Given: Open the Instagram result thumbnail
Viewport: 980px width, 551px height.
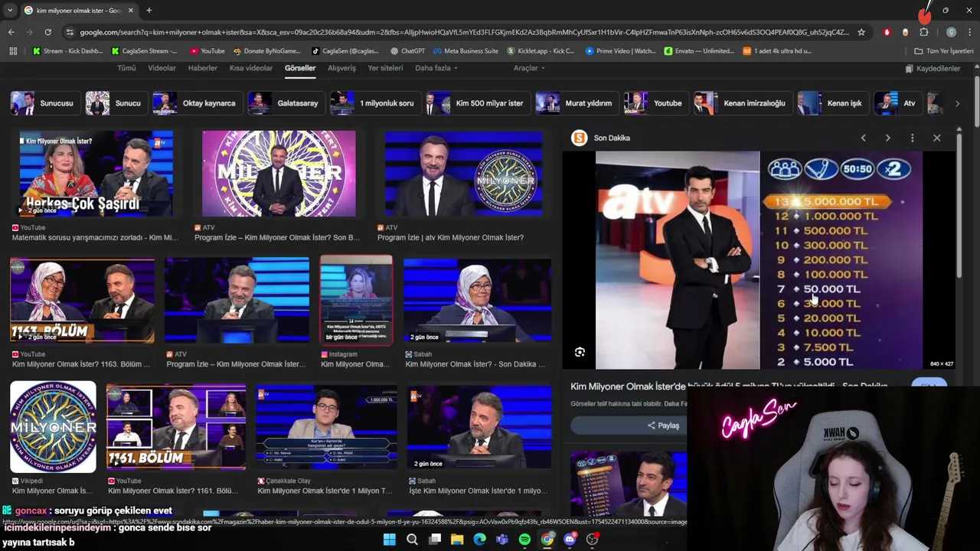Looking at the screenshot, I should point(356,300).
